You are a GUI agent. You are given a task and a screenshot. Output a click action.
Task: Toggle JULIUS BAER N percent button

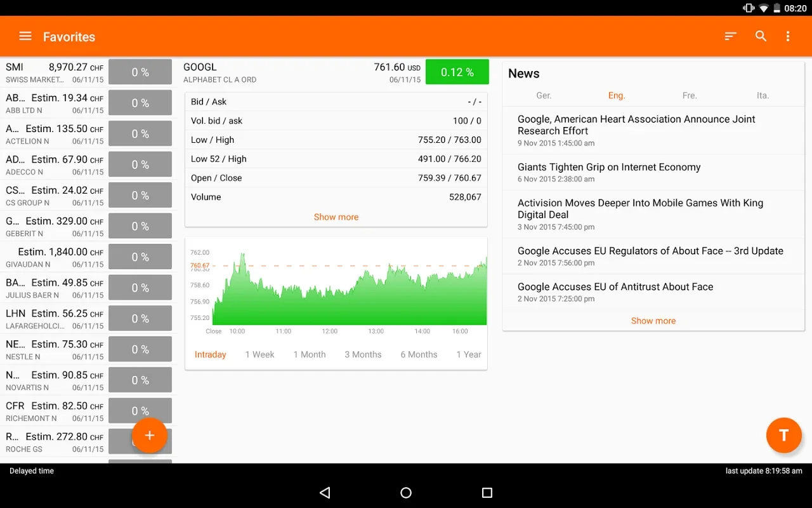click(140, 288)
